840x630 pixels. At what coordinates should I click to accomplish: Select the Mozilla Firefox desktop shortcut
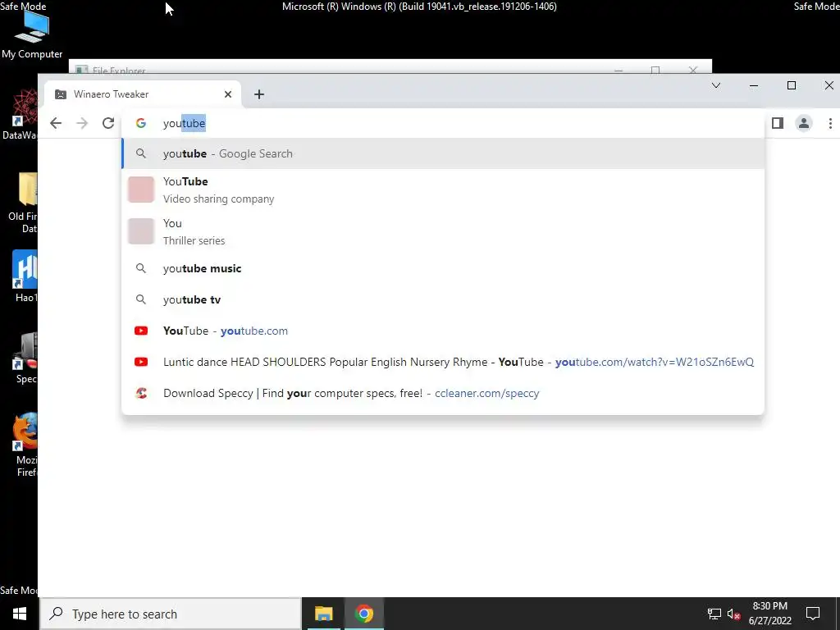pyautogui.click(x=25, y=445)
